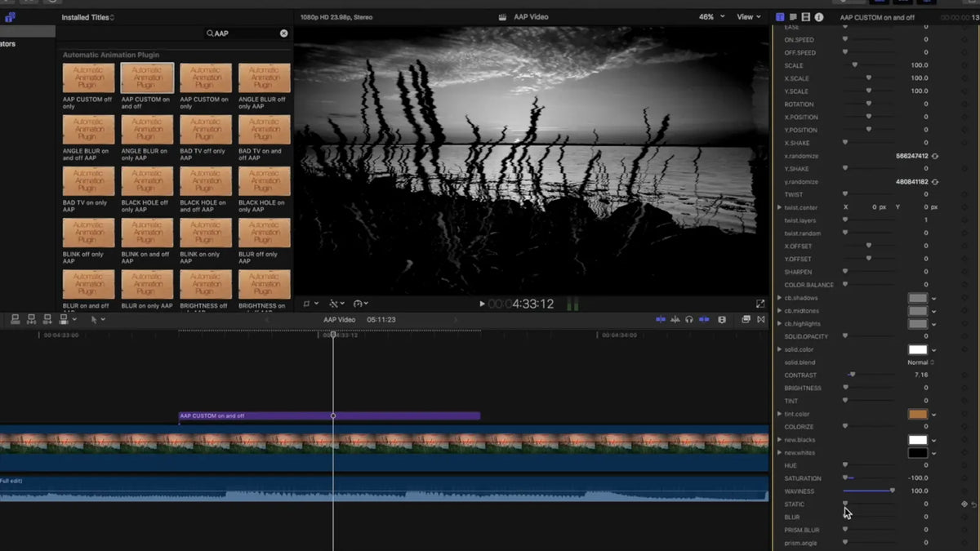Viewport: 980px width, 551px height.
Task: Open the retime speedometer menu
Action: pyautogui.click(x=361, y=304)
